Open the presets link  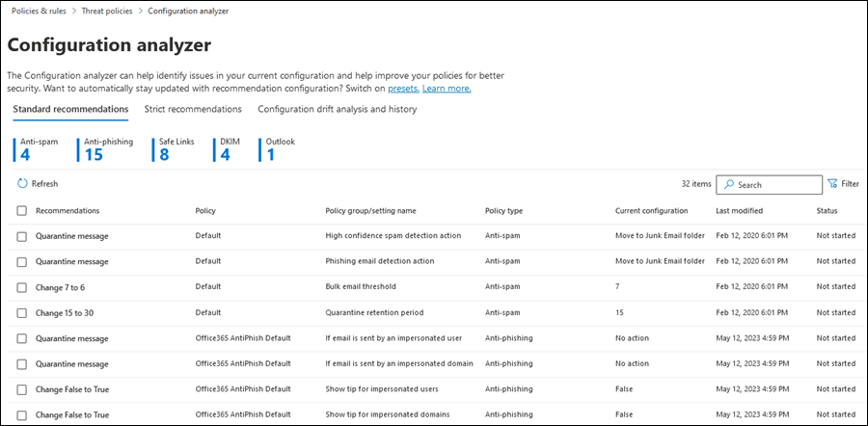coord(402,88)
